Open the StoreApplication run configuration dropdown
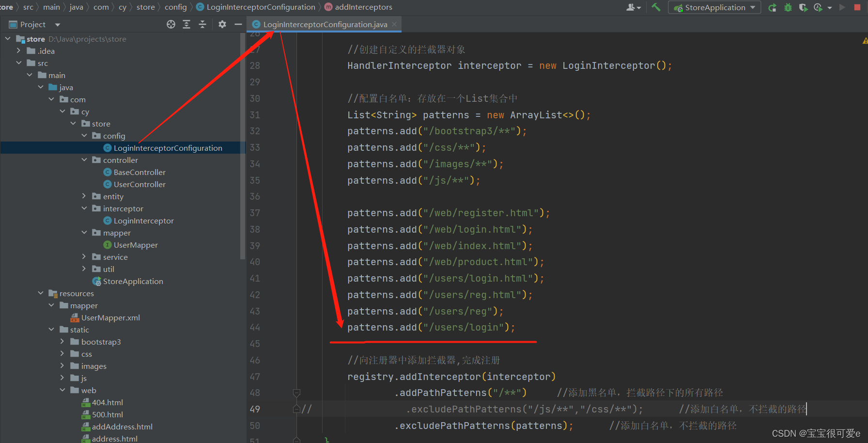868x443 pixels. click(x=714, y=7)
